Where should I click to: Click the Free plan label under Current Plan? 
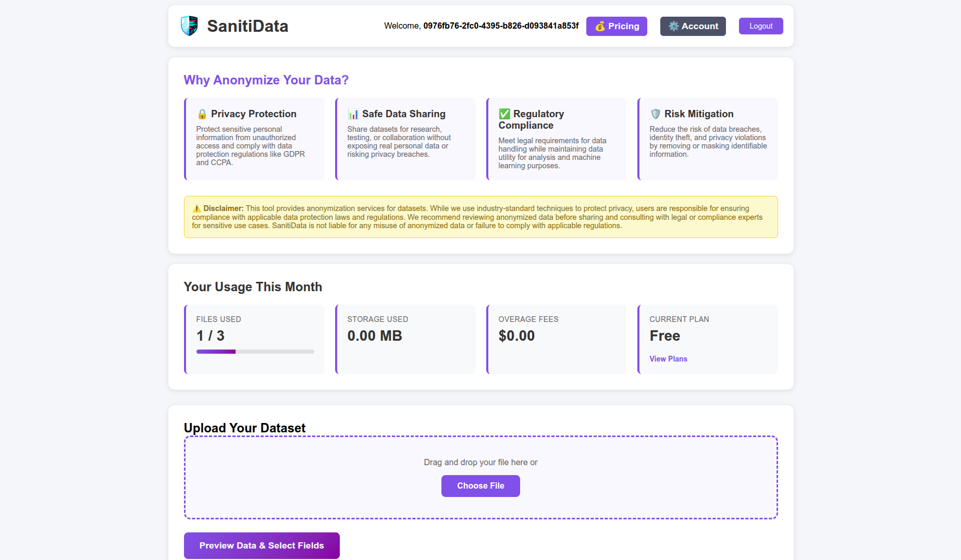pyautogui.click(x=664, y=336)
